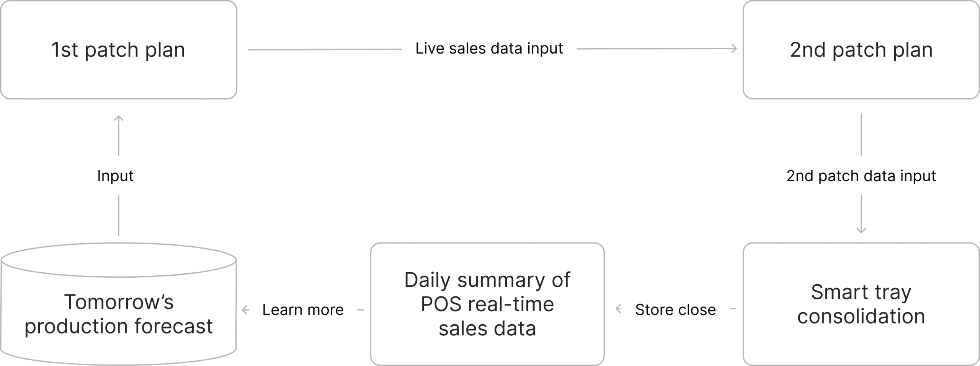
Task: Click the down arrowhead above Smart tray consolidation
Action: (861, 230)
